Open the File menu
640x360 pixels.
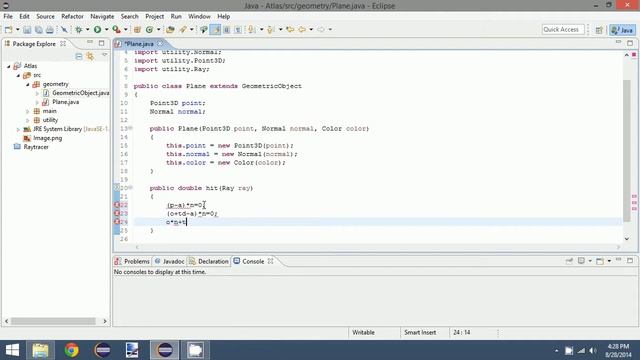coord(8,16)
